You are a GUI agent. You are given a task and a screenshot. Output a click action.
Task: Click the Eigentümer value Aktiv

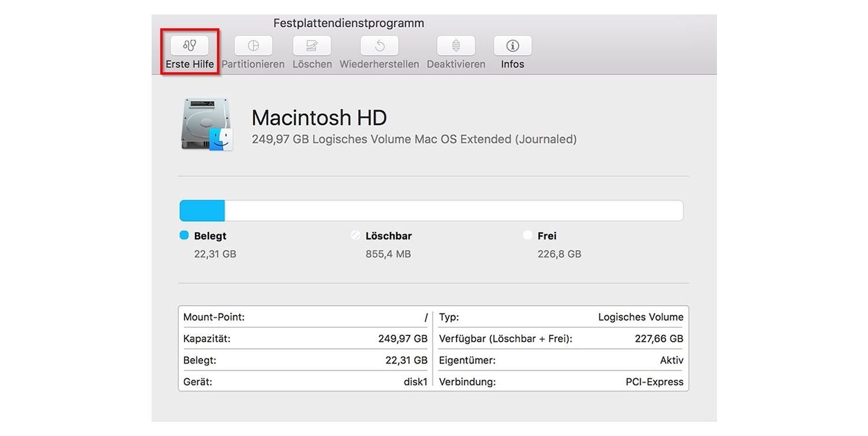pyautogui.click(x=672, y=360)
